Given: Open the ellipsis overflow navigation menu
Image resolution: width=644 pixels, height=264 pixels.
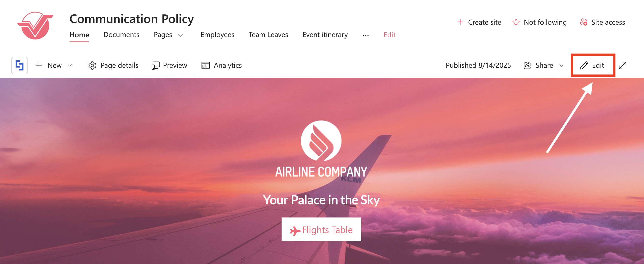Looking at the screenshot, I should [366, 35].
